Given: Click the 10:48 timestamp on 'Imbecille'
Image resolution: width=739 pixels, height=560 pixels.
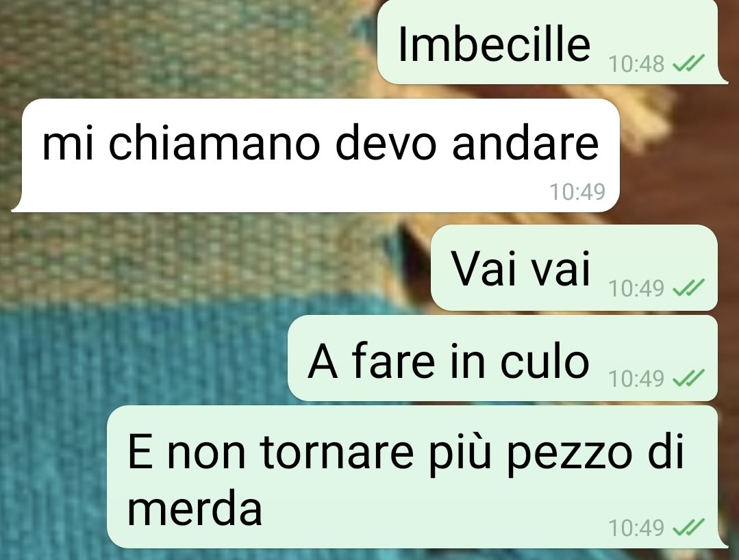Looking at the screenshot, I should (x=636, y=64).
